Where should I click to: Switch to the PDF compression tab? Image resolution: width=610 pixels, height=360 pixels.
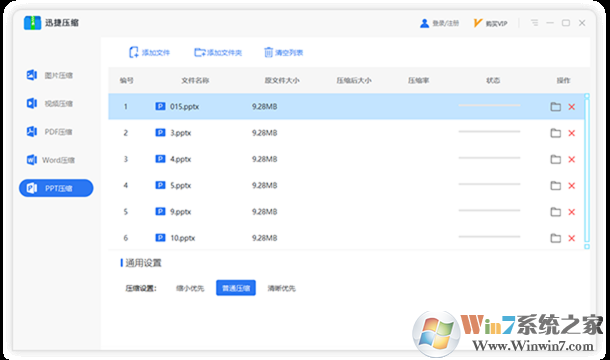(49, 132)
